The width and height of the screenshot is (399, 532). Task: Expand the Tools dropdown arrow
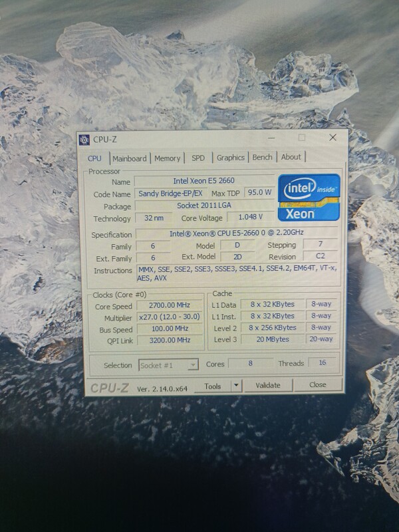tap(237, 386)
